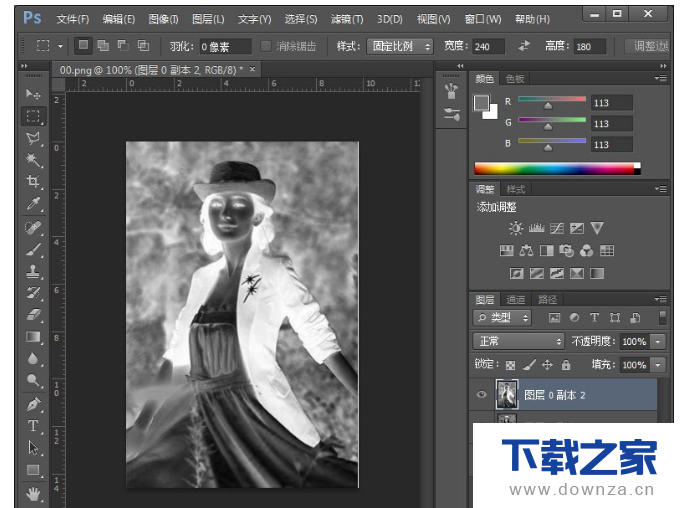Screen dimensions: 683x508
Task: Toggle lock layer position
Action: 547,365
